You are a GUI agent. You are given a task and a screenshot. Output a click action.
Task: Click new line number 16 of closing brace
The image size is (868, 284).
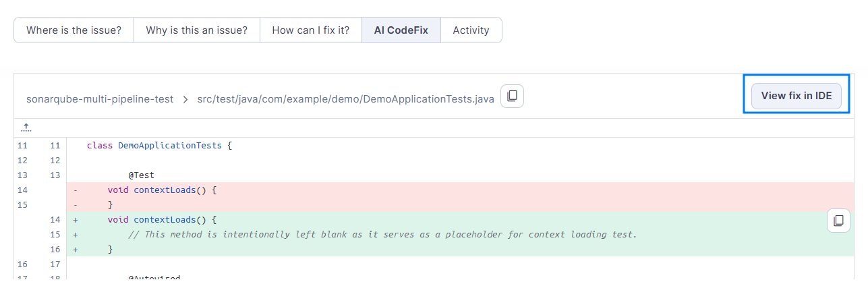click(55, 250)
